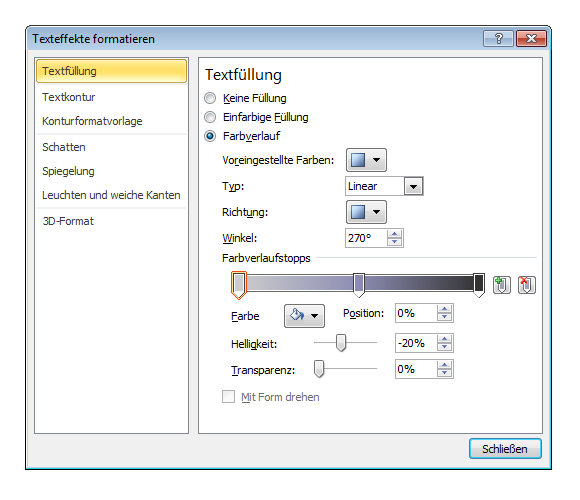Remove the selected gradient stop icon

point(527,285)
